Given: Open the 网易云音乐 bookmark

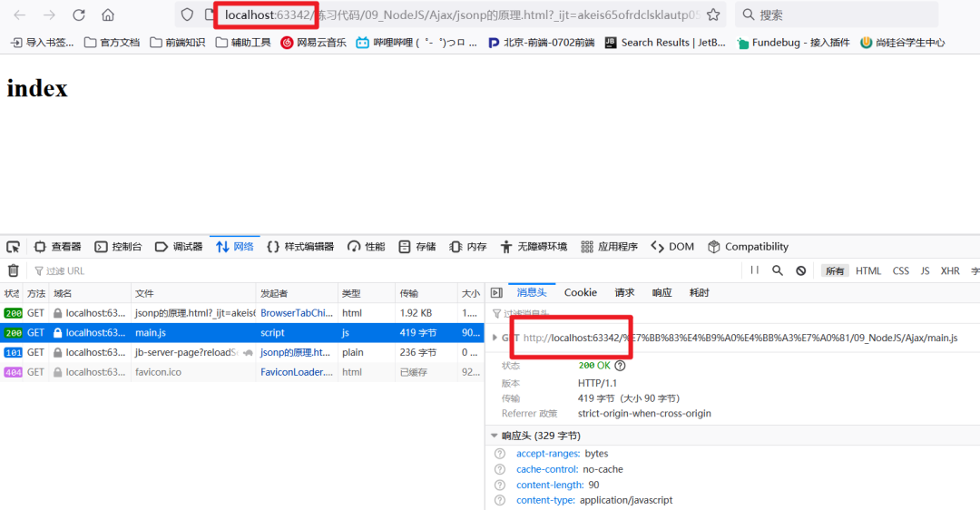Looking at the screenshot, I should coord(314,43).
